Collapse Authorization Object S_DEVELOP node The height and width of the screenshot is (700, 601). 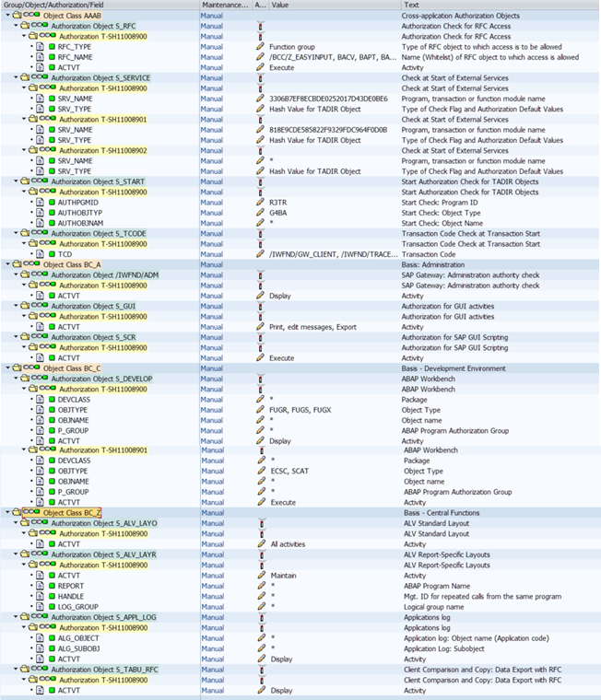[x=16, y=379]
